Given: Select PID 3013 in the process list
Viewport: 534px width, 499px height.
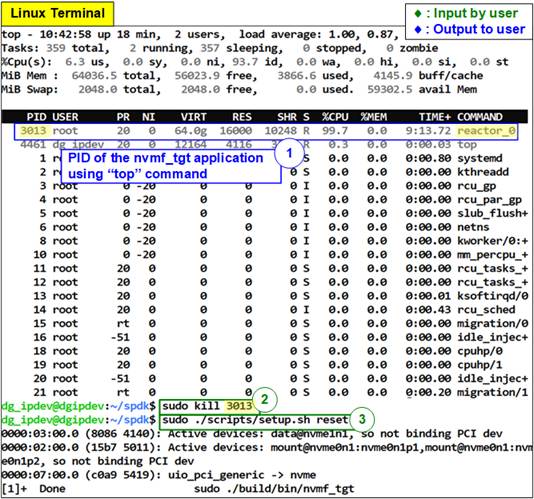Looking at the screenshot, I should tap(33, 131).
